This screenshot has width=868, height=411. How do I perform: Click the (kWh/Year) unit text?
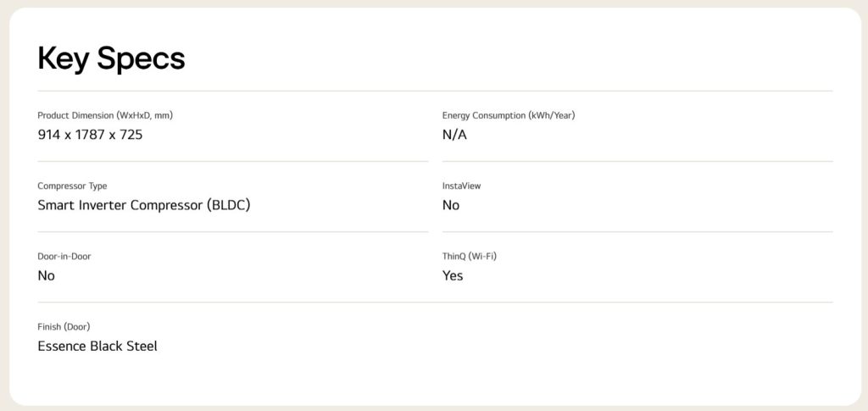[552, 115]
